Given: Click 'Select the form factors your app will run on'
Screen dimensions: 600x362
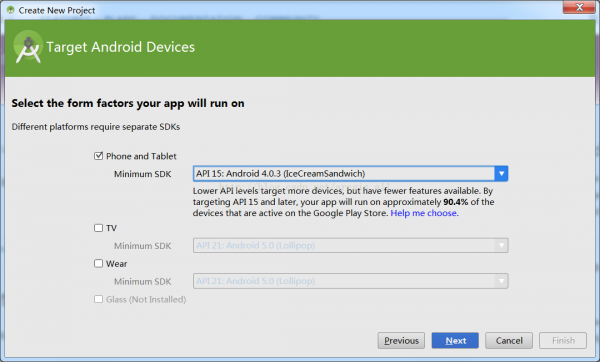Looking at the screenshot, I should point(128,103).
